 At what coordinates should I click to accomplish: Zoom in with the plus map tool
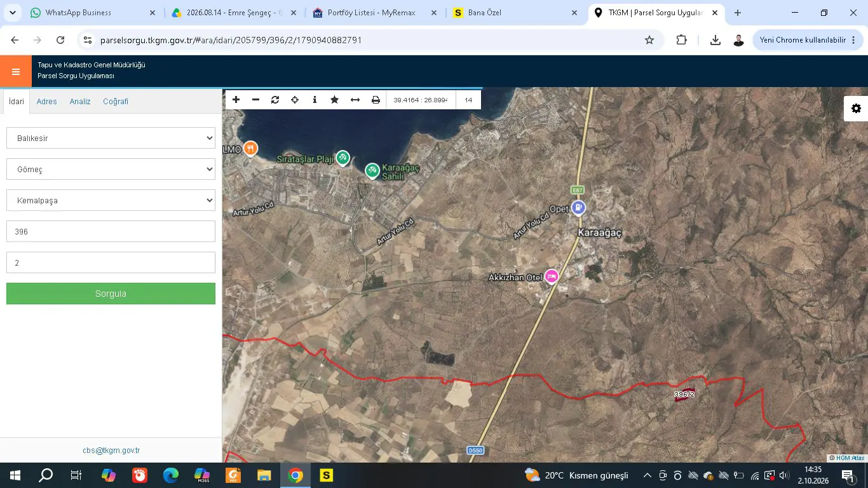(236, 100)
